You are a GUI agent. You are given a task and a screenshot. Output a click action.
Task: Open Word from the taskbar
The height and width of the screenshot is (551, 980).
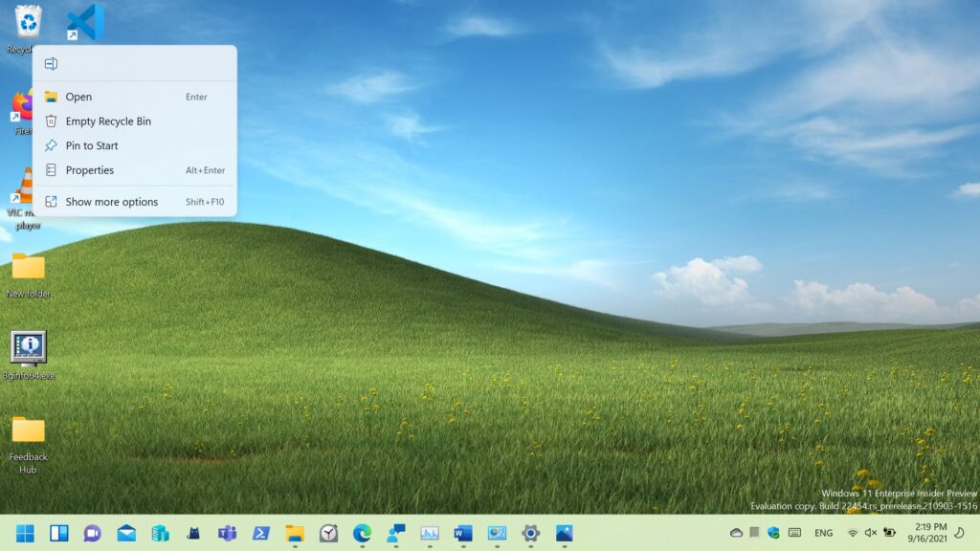tap(463, 533)
